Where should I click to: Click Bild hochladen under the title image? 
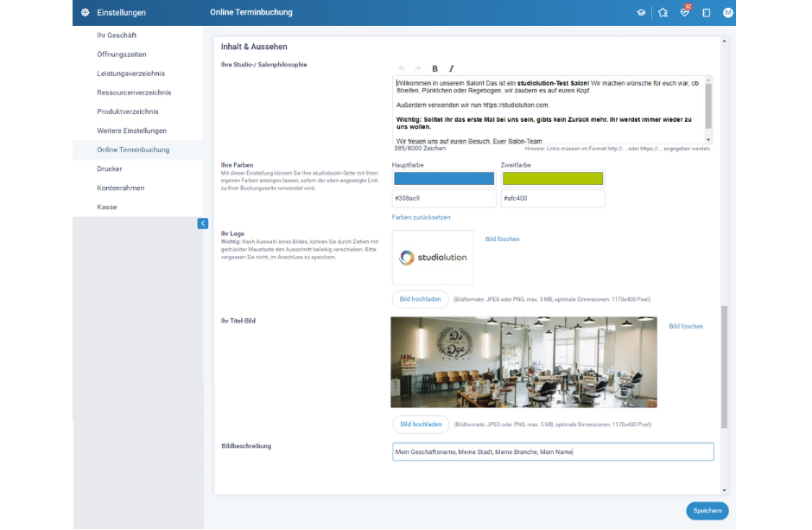(x=421, y=425)
